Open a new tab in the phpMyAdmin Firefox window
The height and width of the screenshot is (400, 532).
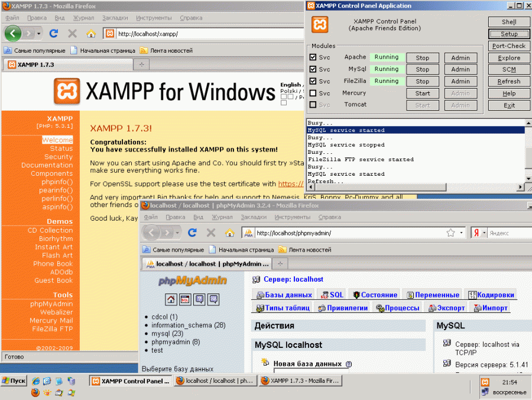pos(280,264)
